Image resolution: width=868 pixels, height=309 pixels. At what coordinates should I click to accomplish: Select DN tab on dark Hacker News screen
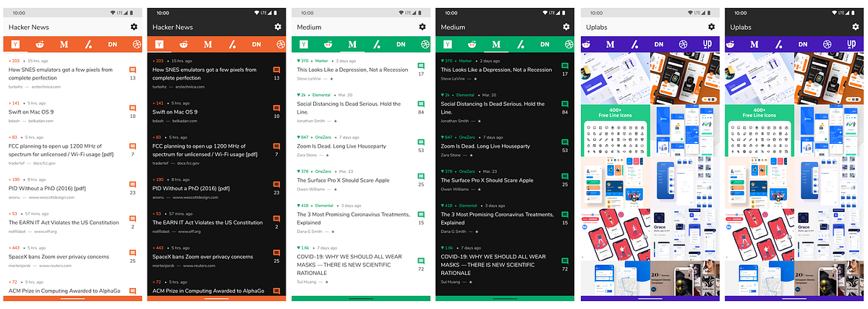257,44
